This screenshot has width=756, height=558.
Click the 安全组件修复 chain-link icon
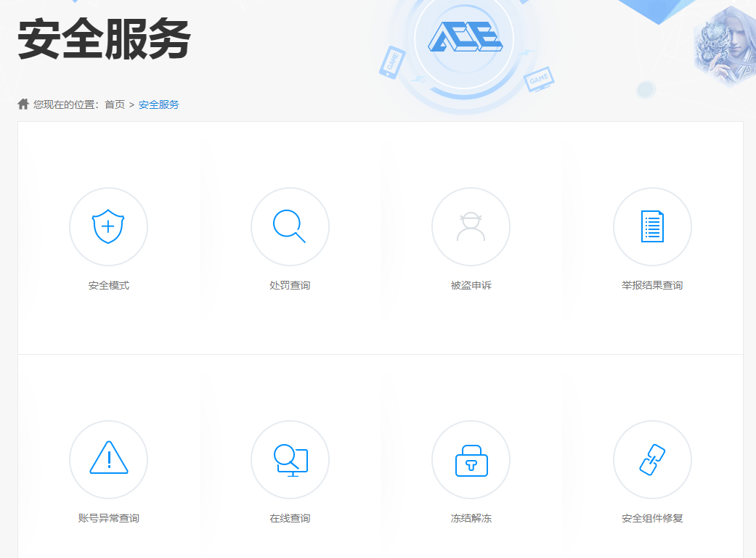(x=652, y=459)
